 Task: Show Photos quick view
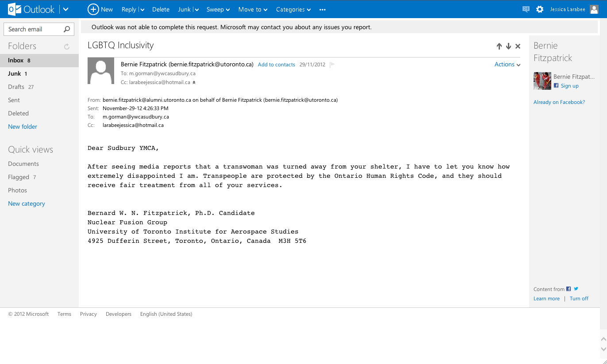[x=18, y=190]
